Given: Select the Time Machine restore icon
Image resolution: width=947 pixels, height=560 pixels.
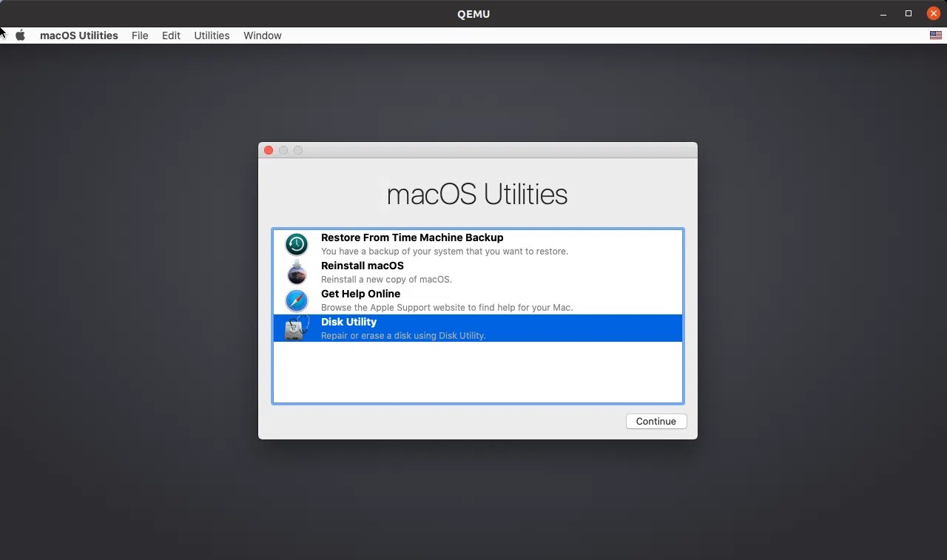Looking at the screenshot, I should (296, 244).
